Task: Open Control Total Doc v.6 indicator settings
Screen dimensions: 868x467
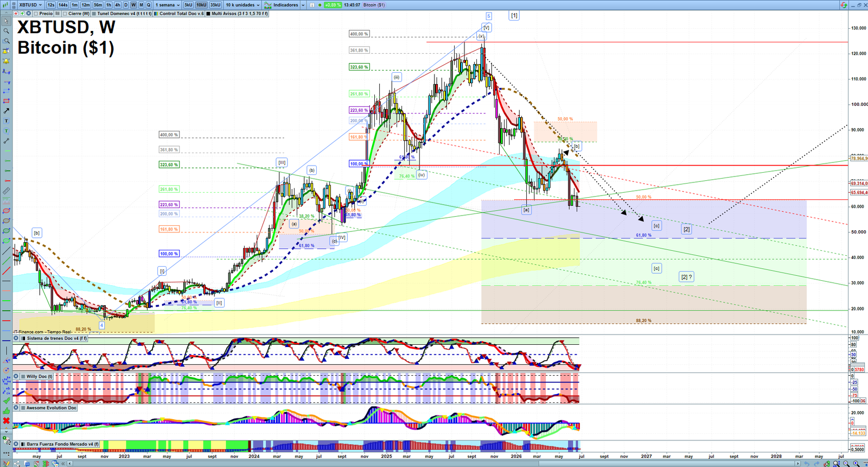Action: click(179, 14)
